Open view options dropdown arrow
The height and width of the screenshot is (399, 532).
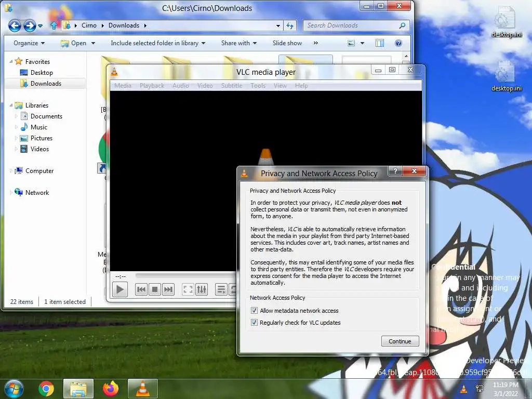pyautogui.click(x=362, y=43)
